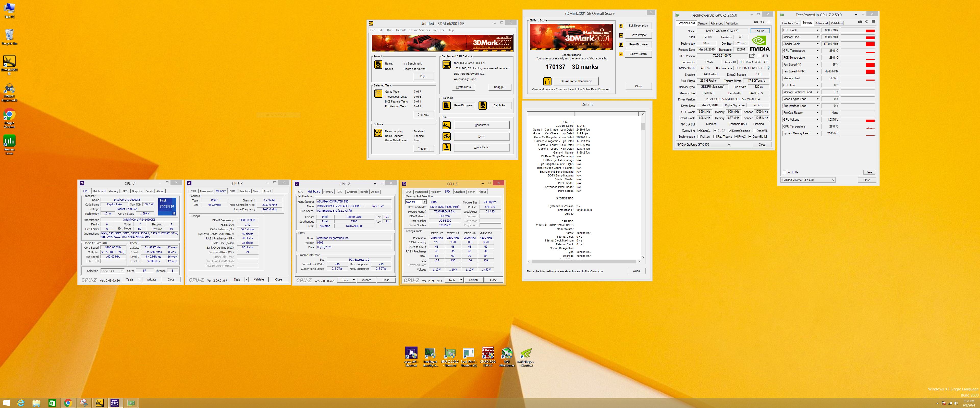Viewport: 980px width, 408px height.
Task: Open the GPU Clock sensor dropdown
Action: click(x=817, y=30)
